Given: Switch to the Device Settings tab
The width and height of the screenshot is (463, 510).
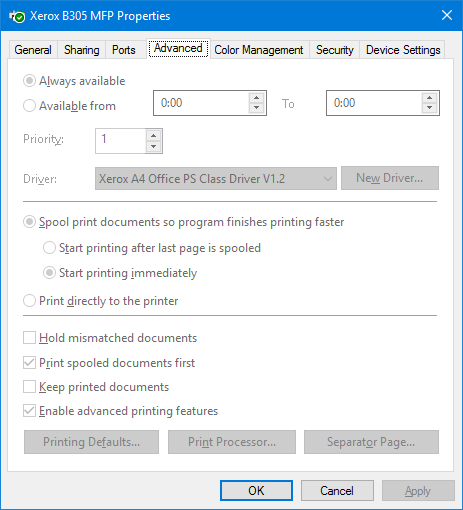Looking at the screenshot, I should 403,50.
